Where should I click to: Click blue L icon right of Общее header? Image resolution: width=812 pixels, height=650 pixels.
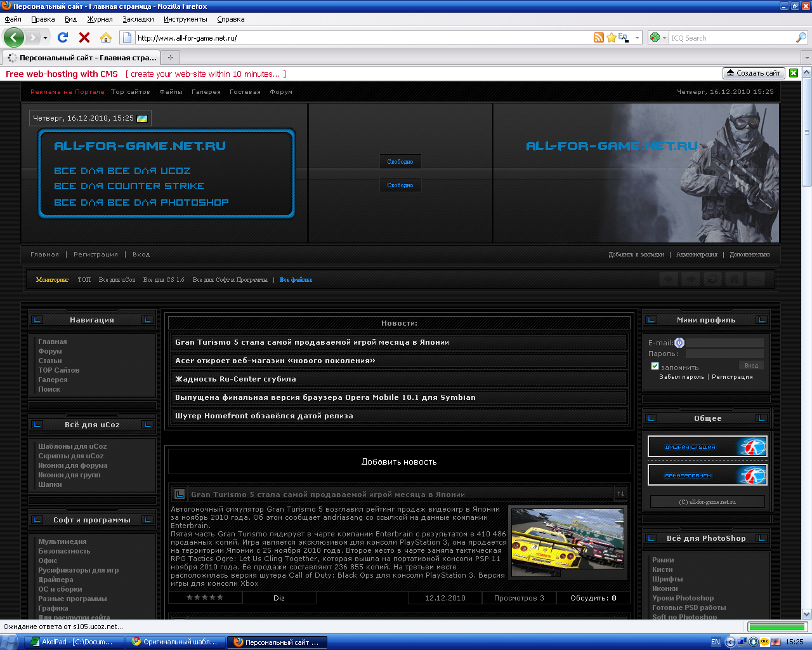point(762,418)
